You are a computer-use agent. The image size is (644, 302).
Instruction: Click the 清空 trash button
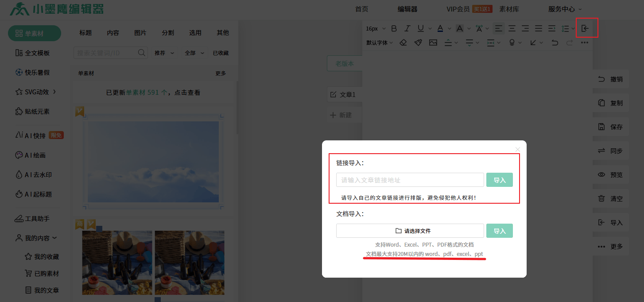tap(610, 199)
